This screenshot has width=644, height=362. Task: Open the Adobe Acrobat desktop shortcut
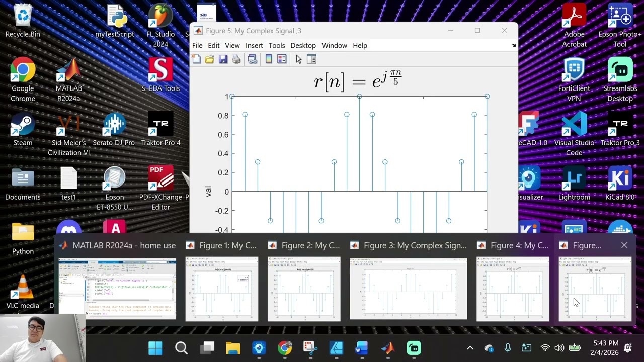574,25
